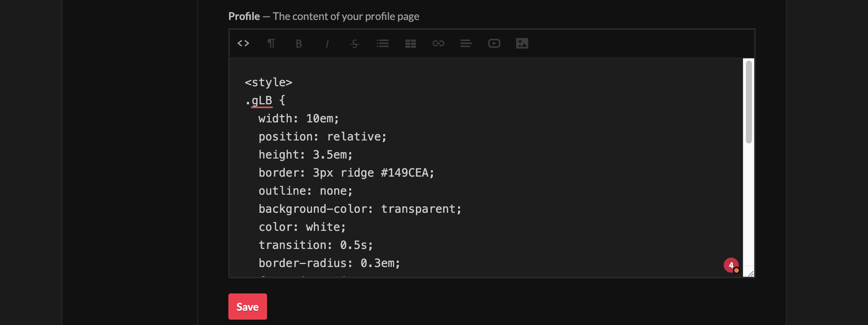The image size is (868, 325).
Task: Open the red badge showing 4 issues
Action: tap(731, 265)
